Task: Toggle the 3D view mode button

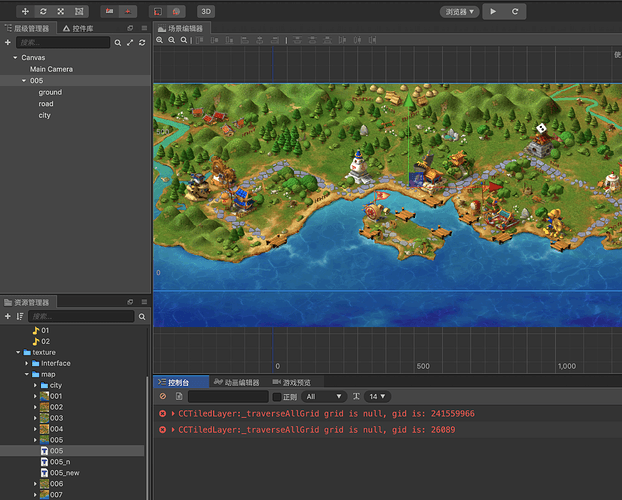Action: click(205, 11)
